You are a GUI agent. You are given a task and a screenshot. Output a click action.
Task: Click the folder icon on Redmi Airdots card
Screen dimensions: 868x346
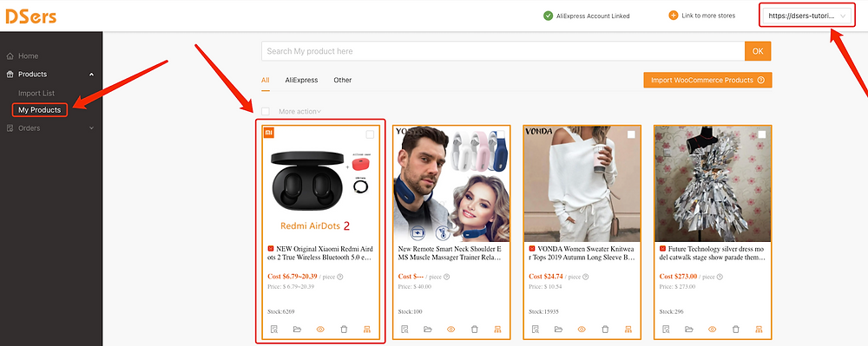pos(297,329)
